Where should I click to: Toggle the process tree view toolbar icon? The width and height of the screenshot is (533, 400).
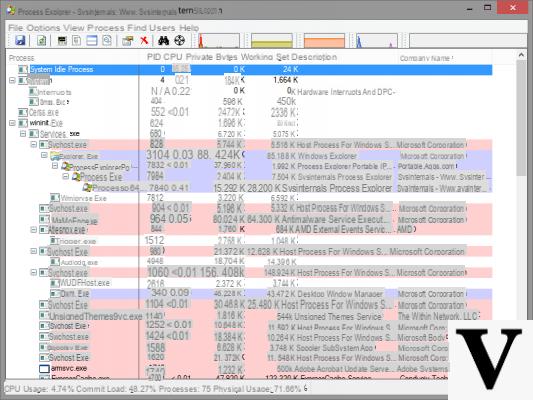click(77, 40)
